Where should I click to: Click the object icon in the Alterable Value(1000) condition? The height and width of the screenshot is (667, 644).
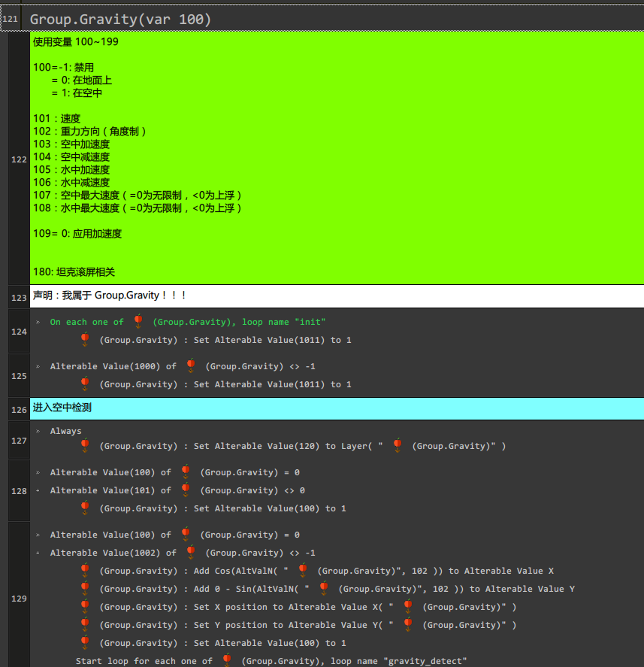coord(191,365)
